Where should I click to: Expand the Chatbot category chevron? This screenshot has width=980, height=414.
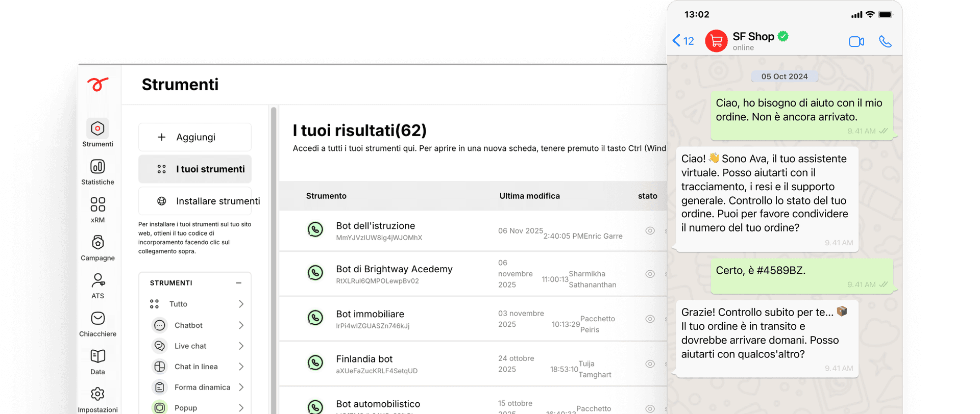(241, 325)
